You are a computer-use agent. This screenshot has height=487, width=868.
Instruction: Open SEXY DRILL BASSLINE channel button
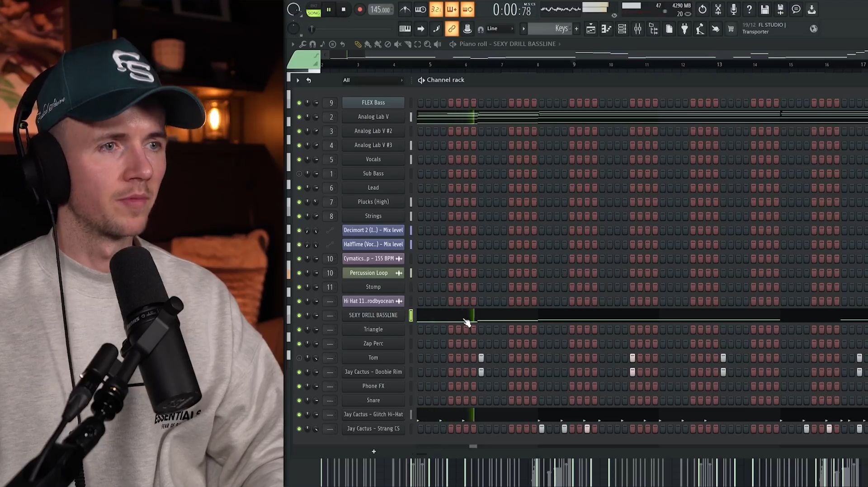(373, 315)
